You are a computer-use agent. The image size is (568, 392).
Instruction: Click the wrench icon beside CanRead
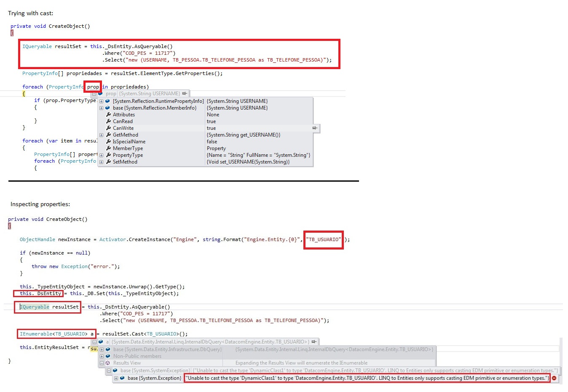click(108, 121)
